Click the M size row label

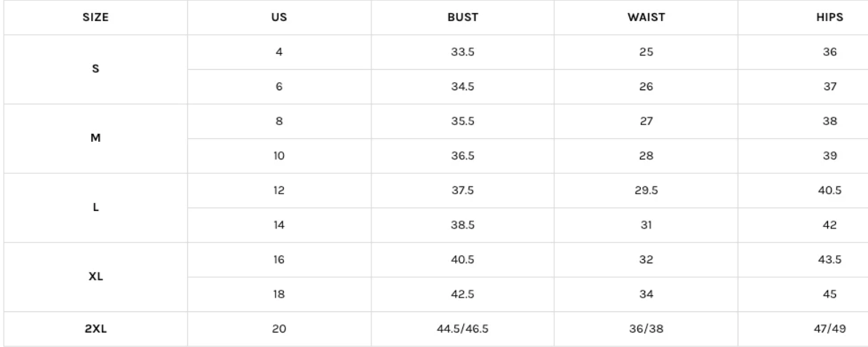[95, 139]
